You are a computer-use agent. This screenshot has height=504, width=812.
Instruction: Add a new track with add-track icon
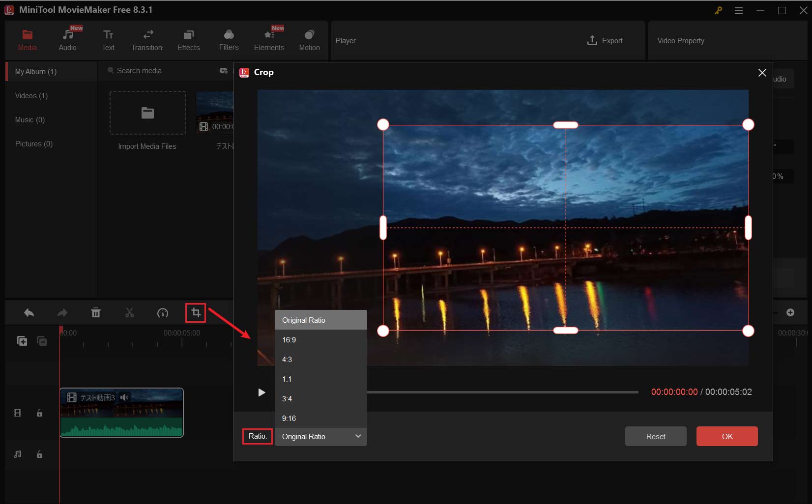pyautogui.click(x=22, y=341)
